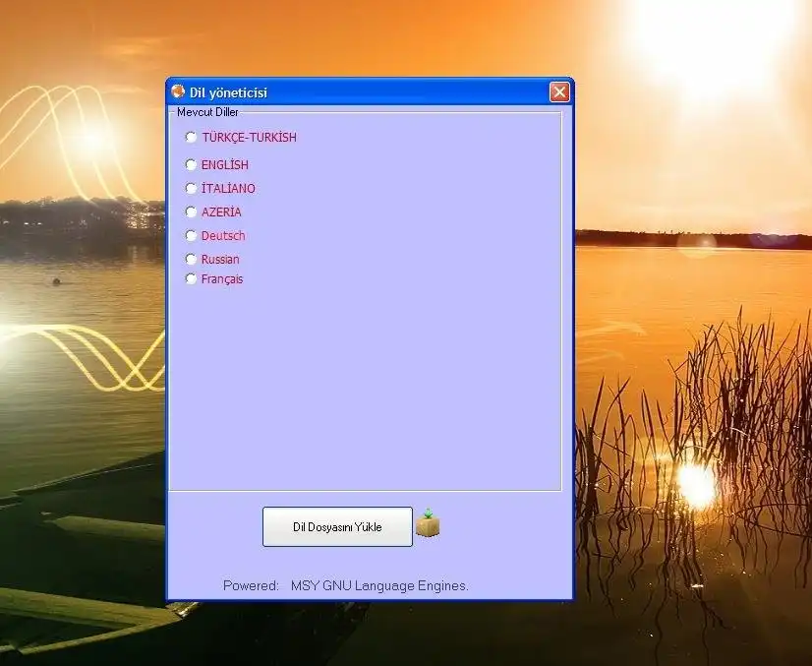Image resolution: width=812 pixels, height=666 pixels.
Task: Pick the Français language radio button
Action: [x=191, y=278]
